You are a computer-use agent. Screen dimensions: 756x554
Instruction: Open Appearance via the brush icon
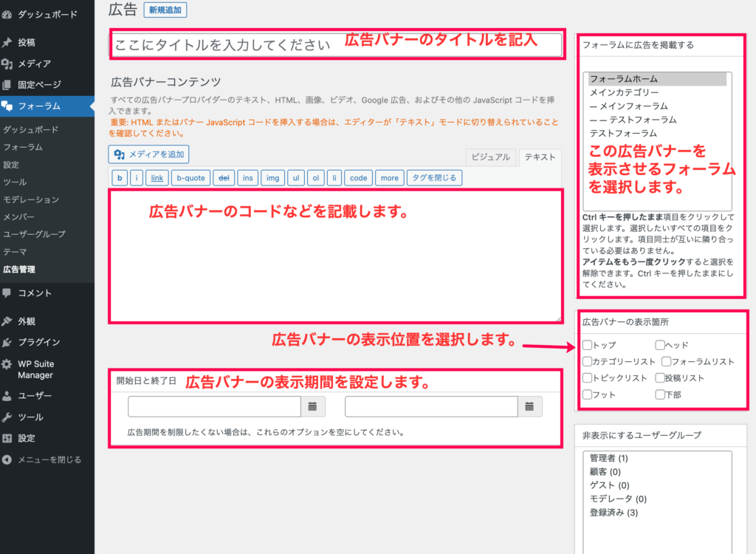point(7,321)
